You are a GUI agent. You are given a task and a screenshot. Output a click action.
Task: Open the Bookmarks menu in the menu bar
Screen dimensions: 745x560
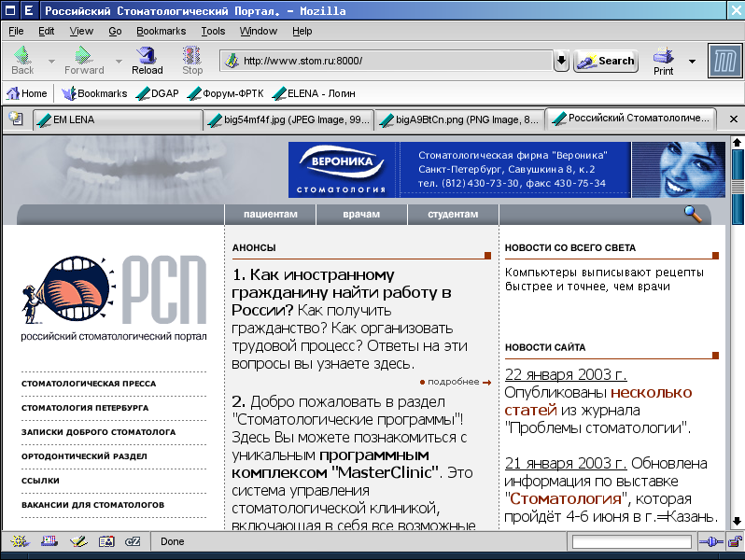(161, 31)
